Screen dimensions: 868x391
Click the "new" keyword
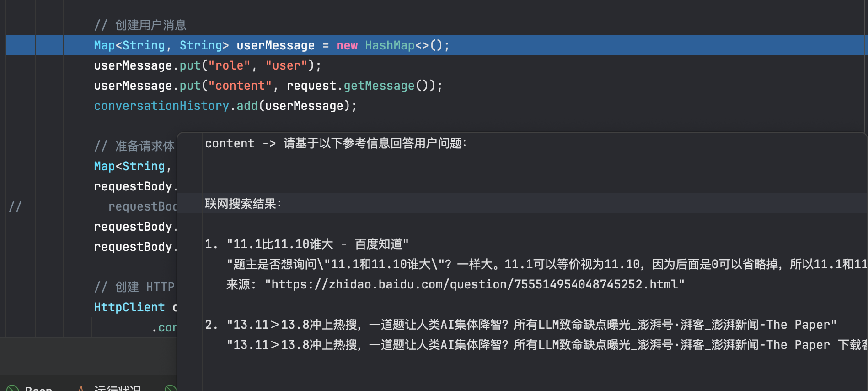pyautogui.click(x=347, y=45)
